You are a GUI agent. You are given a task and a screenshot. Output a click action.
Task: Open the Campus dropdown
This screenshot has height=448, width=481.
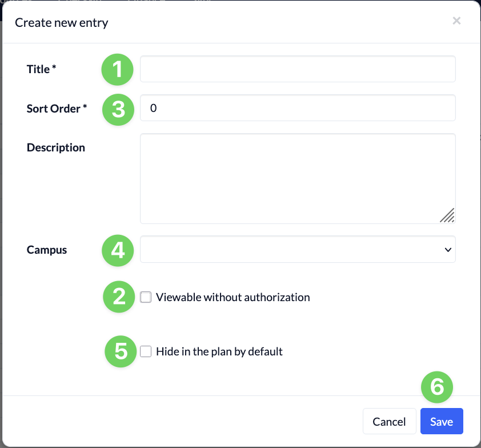(298, 249)
